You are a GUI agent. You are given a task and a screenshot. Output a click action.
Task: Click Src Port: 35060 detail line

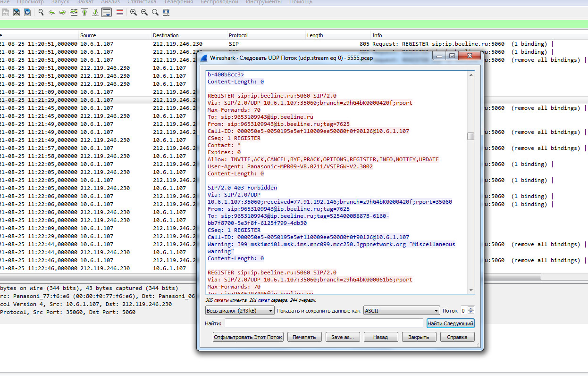coord(67,312)
